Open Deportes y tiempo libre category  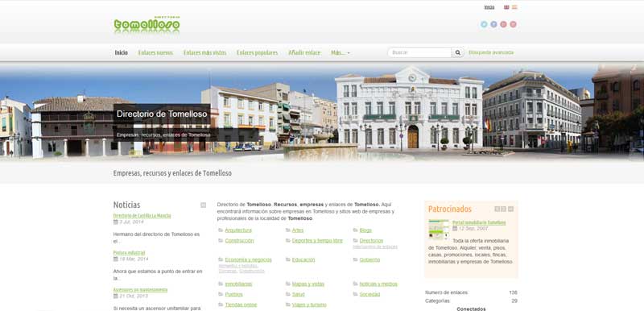pyautogui.click(x=317, y=241)
